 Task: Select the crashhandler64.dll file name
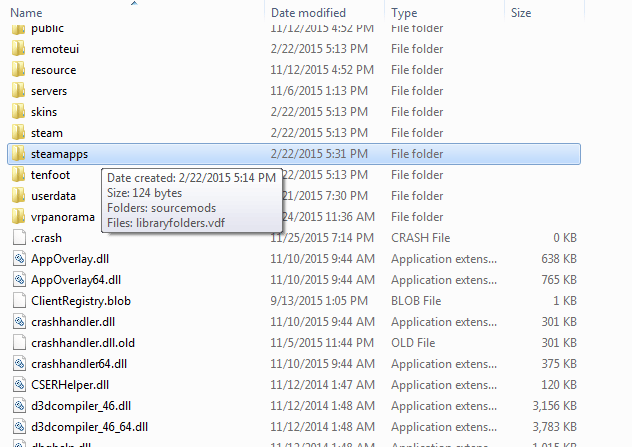[x=79, y=364]
